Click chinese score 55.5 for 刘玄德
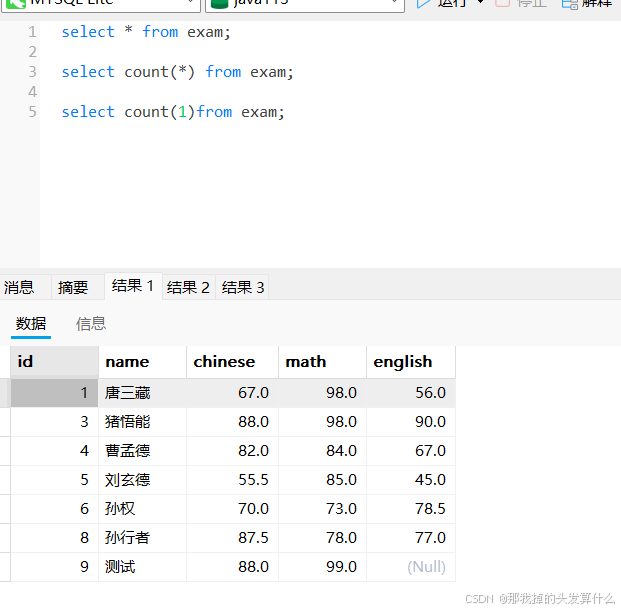The width and height of the screenshot is (621, 610). click(232, 480)
